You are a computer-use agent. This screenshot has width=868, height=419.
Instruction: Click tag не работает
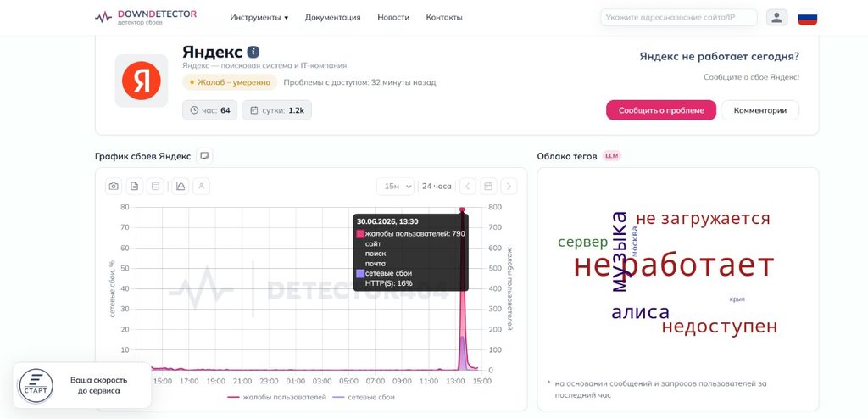click(x=674, y=265)
